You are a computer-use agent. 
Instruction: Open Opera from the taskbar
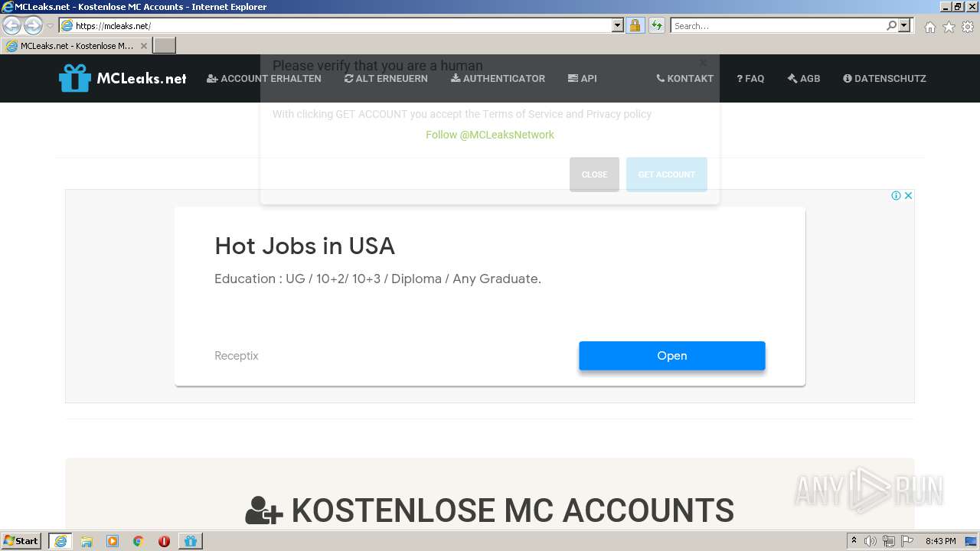click(164, 541)
